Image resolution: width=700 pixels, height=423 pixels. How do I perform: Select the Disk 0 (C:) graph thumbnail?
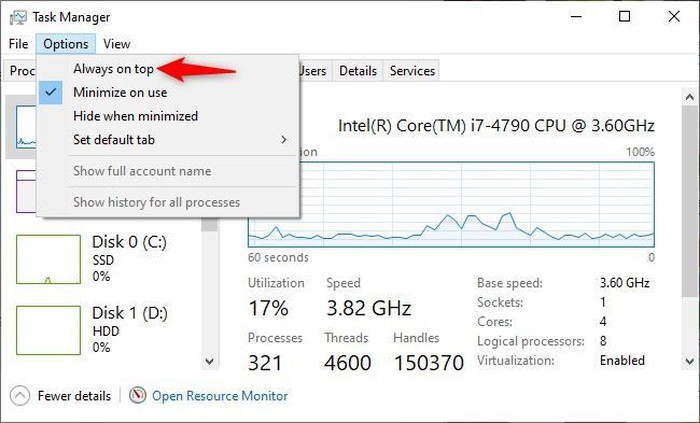click(48, 260)
